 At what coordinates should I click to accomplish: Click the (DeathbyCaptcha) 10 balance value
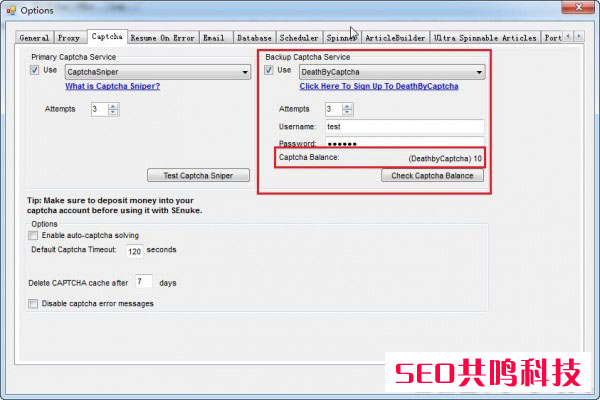point(445,158)
